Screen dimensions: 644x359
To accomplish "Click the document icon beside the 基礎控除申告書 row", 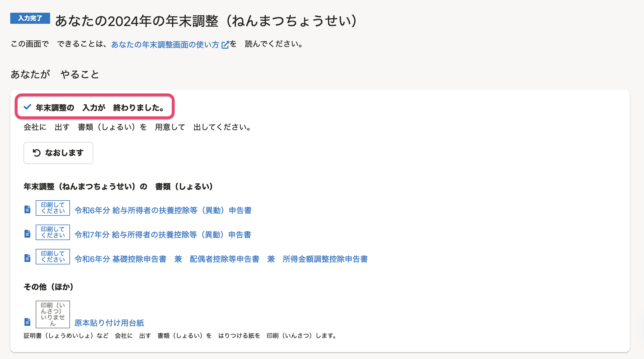I will tap(27, 258).
